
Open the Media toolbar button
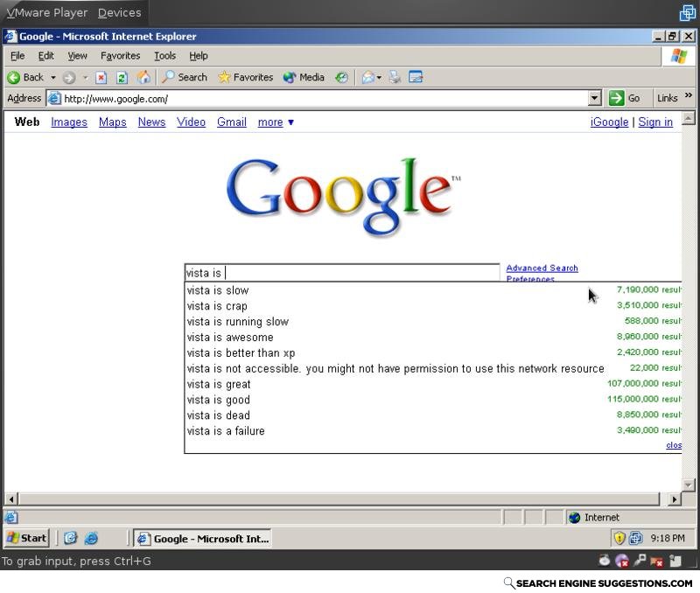tap(304, 77)
